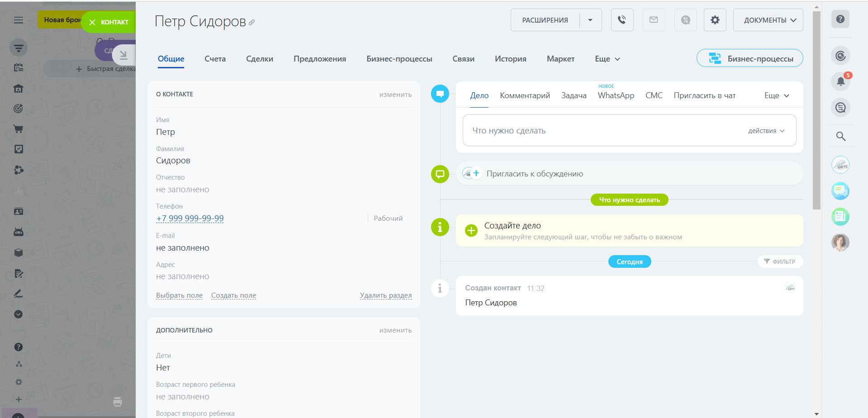This screenshot has width=868, height=418.
Task: Click phone number +7 999 999-99-99
Action: [190, 218]
